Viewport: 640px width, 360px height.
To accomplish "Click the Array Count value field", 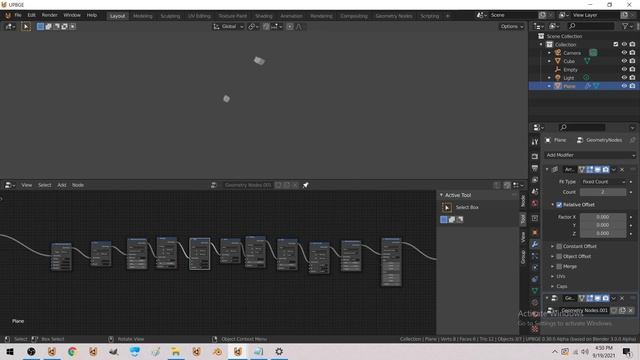I will coord(603,192).
